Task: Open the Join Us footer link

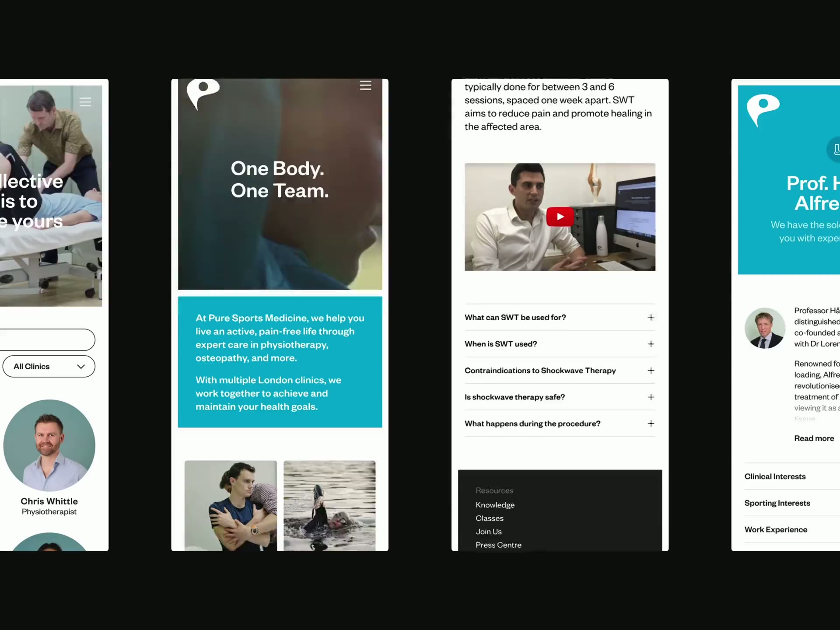Action: coord(489,532)
